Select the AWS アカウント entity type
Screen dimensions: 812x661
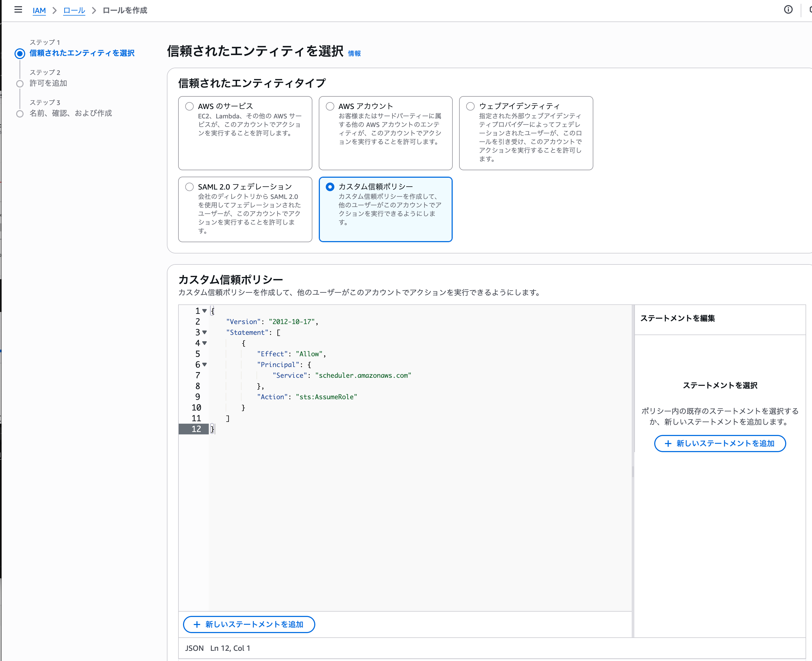(330, 106)
